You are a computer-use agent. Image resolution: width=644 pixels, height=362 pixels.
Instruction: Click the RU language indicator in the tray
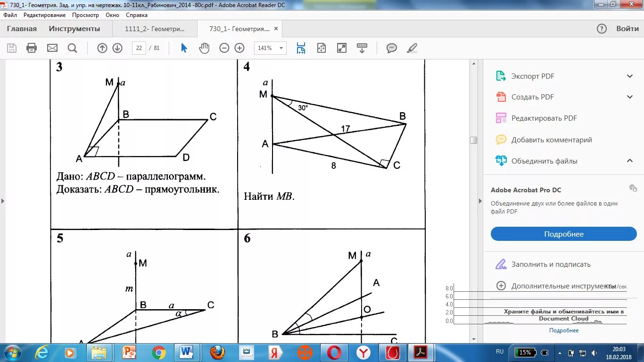pos(500,352)
